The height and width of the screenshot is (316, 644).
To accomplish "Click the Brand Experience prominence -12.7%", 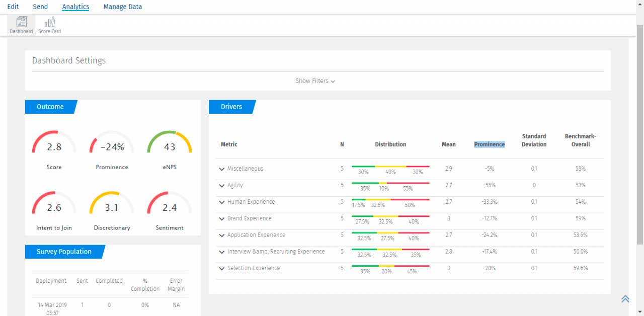I will click(490, 218).
